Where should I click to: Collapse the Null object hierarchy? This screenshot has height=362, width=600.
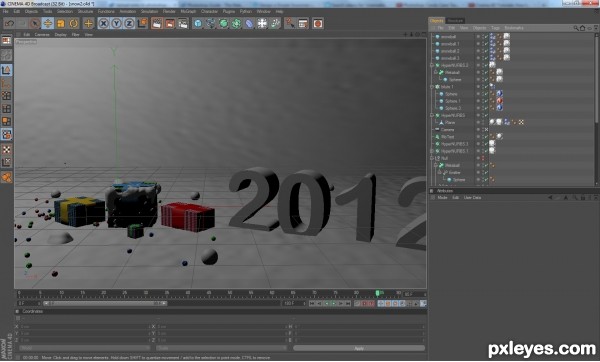point(432,158)
